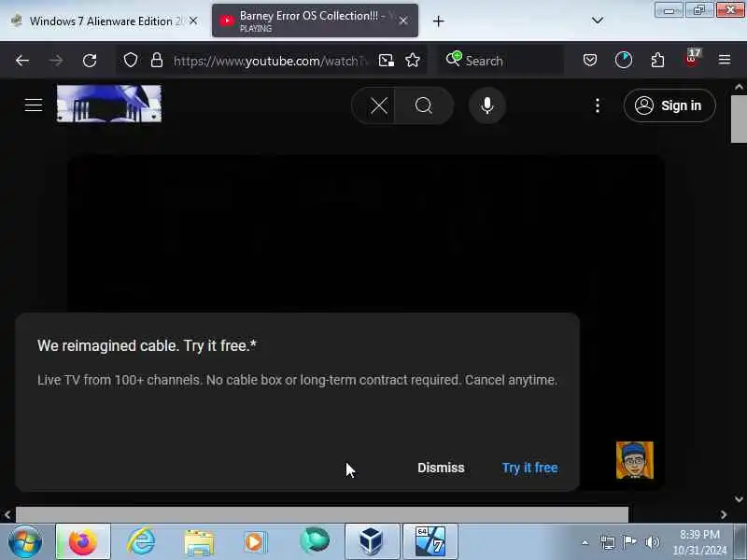This screenshot has width=747, height=560.
Task: Reload the page with the refresh icon
Action: point(90,61)
